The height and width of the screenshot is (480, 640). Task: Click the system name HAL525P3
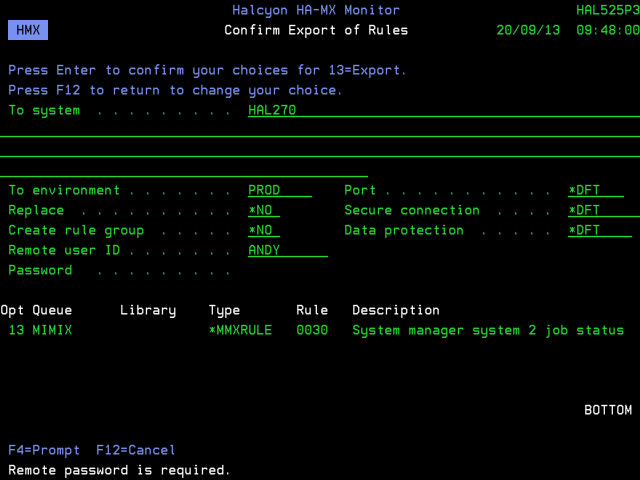click(608, 10)
